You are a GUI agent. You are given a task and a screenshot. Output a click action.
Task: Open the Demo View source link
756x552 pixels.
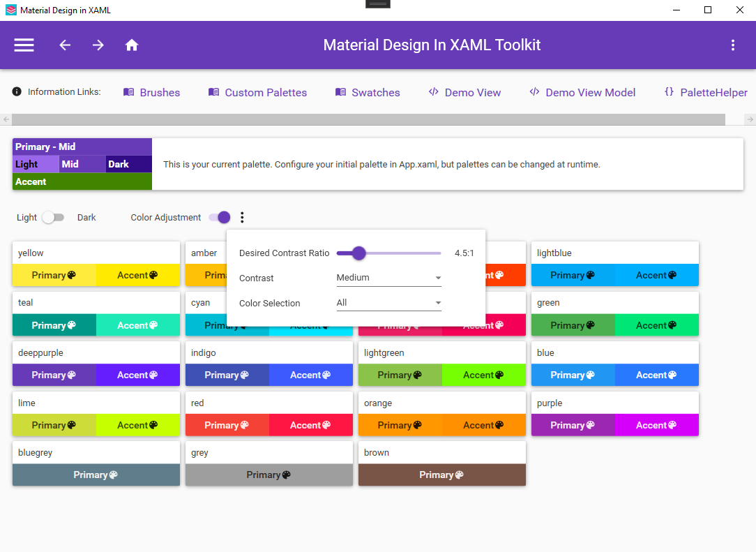pyautogui.click(x=464, y=92)
